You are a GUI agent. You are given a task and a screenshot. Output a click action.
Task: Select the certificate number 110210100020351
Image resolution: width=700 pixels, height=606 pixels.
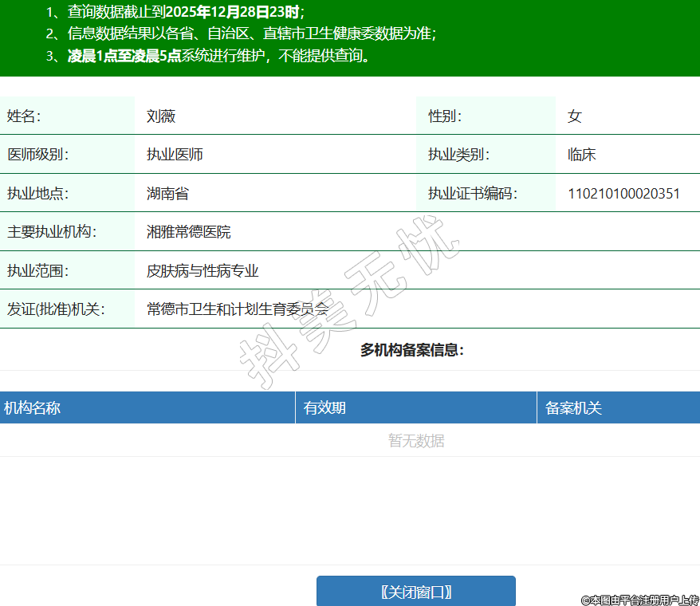pos(623,194)
